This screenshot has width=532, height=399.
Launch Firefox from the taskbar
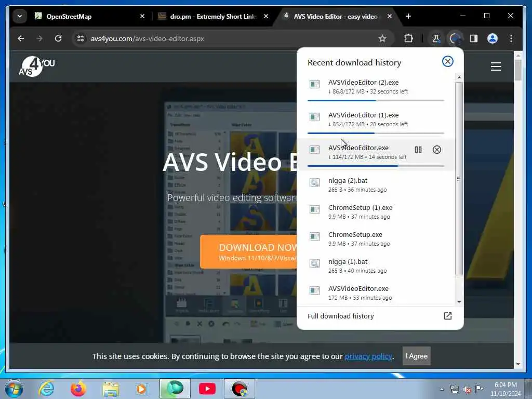[78, 389]
